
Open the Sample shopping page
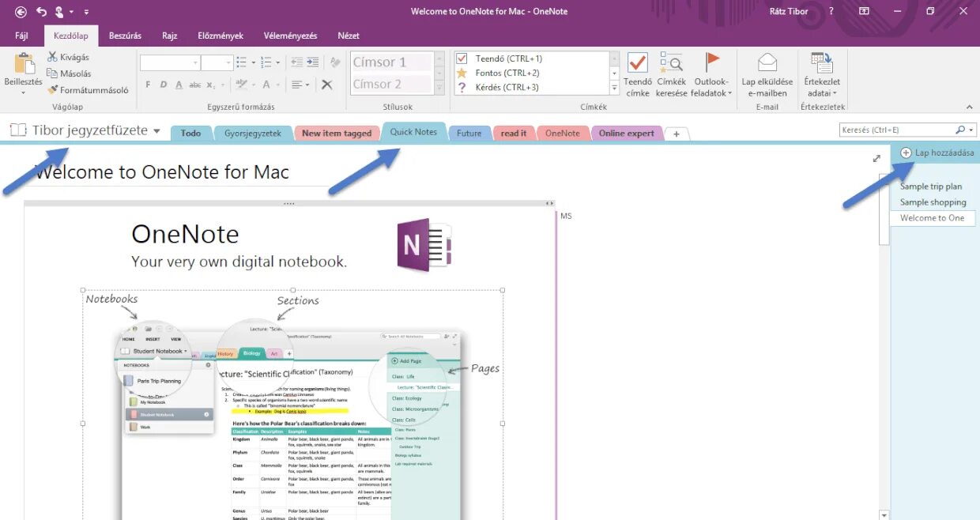[x=933, y=202]
